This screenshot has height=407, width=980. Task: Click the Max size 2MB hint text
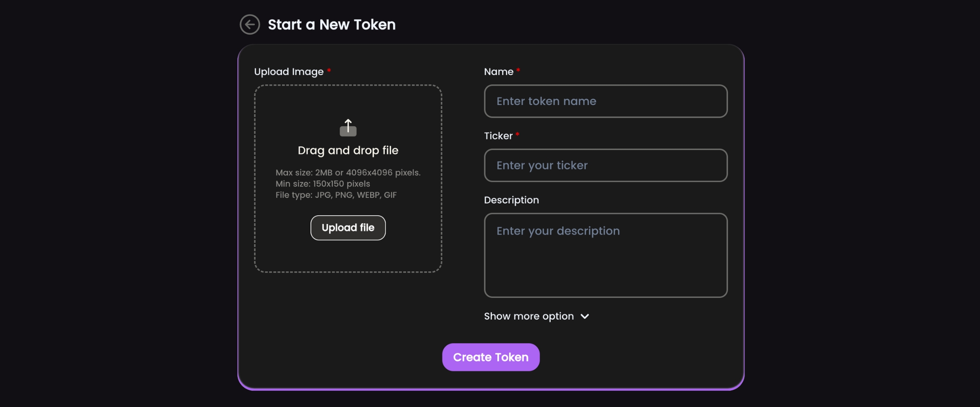click(348, 173)
